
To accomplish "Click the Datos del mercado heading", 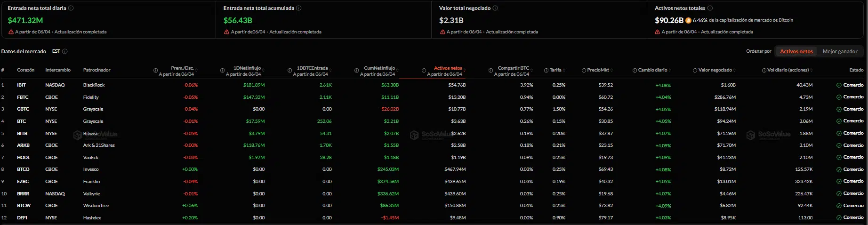I will point(24,51).
